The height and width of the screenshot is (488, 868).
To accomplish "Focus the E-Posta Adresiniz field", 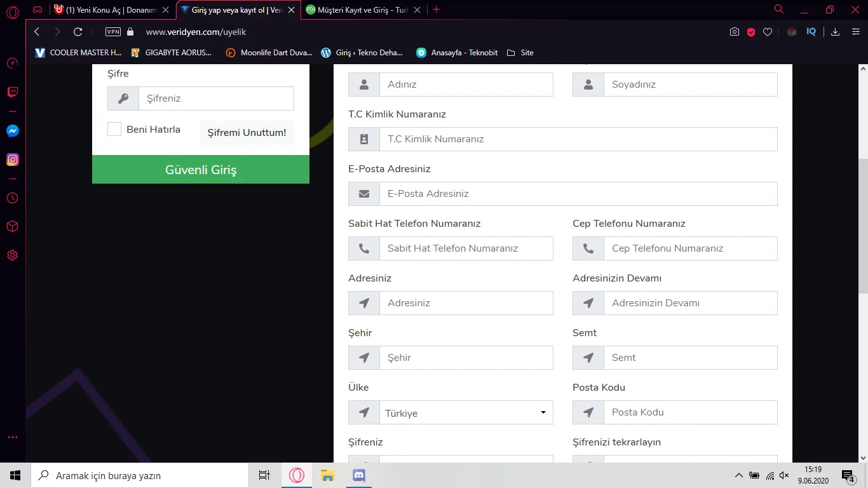I will pos(578,194).
